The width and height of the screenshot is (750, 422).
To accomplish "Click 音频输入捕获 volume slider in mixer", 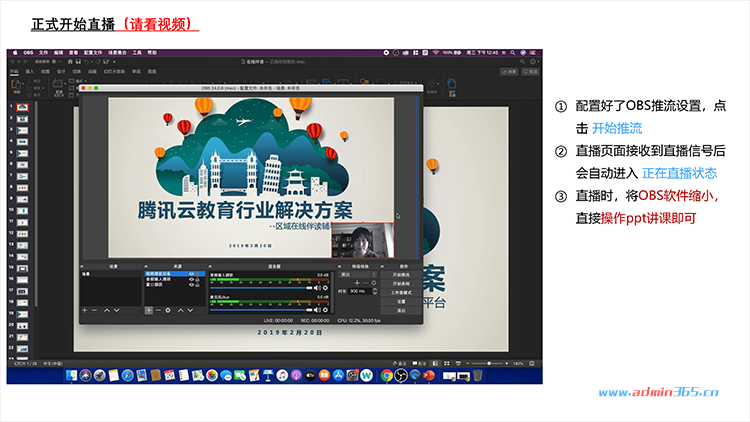I will click(261, 288).
